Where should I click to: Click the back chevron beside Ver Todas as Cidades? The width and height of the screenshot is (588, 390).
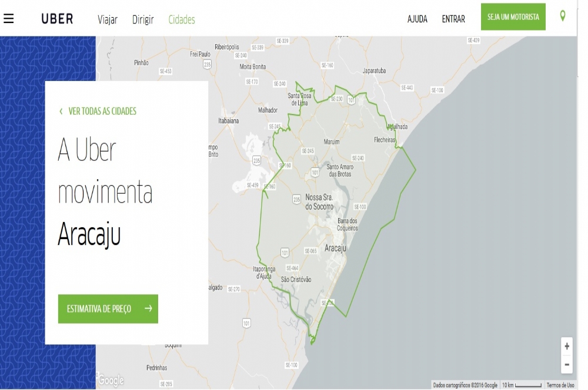point(61,111)
